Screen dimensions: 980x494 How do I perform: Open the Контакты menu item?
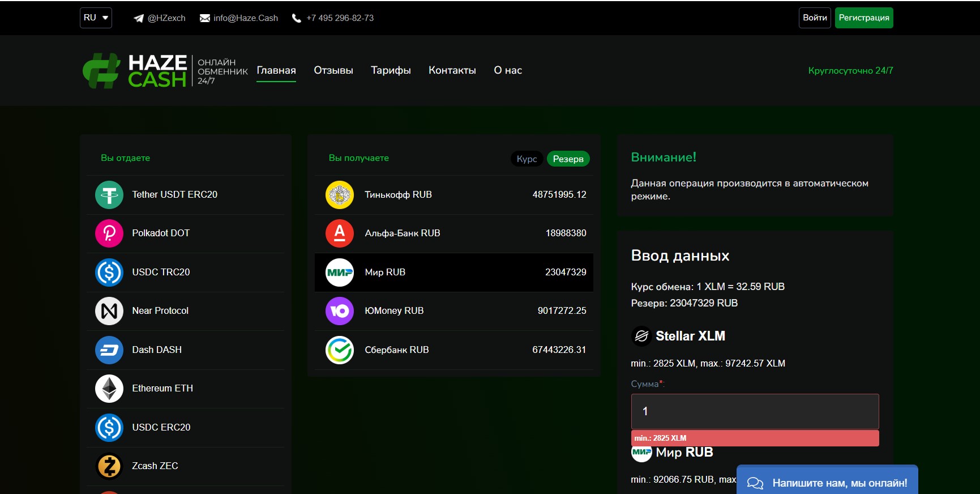452,71
